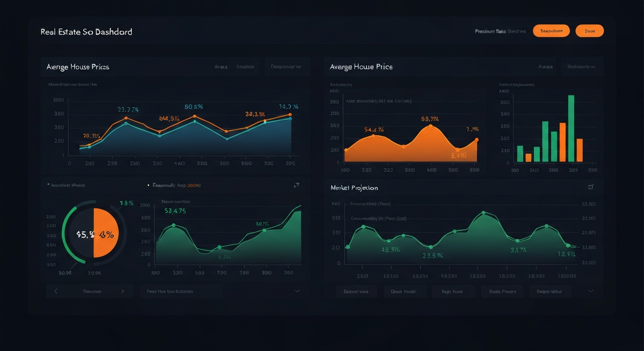Click the "S8, 3%" peak label on orange chart

click(x=430, y=119)
